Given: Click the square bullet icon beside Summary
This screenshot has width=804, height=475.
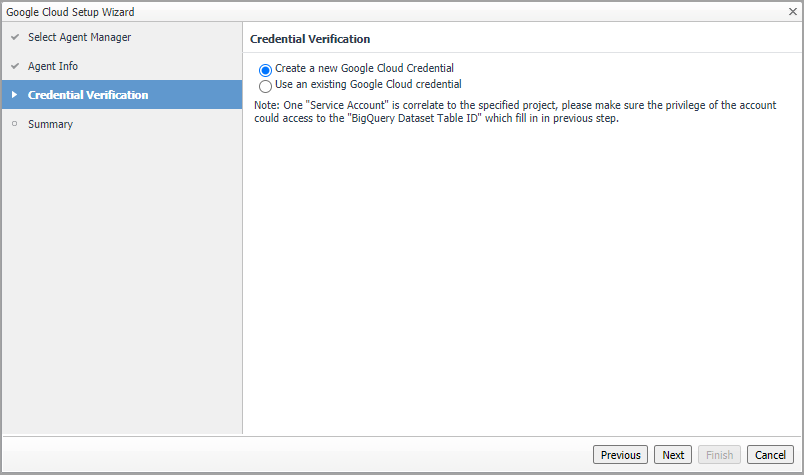Looking at the screenshot, I should coord(14,124).
